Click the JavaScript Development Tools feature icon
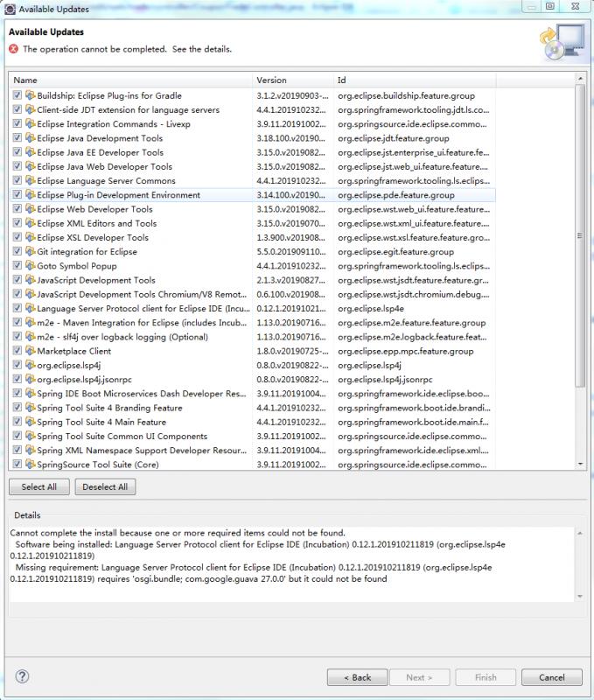This screenshot has height=700, width=594. (31, 280)
